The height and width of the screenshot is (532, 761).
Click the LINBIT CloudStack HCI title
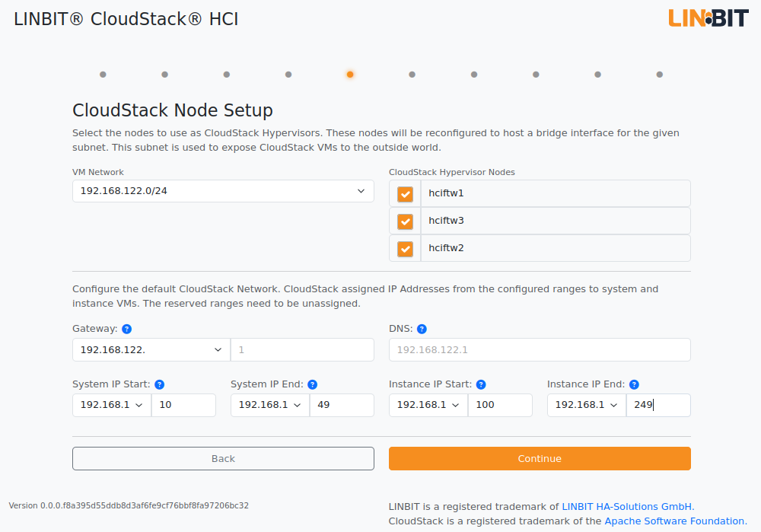pos(126,19)
